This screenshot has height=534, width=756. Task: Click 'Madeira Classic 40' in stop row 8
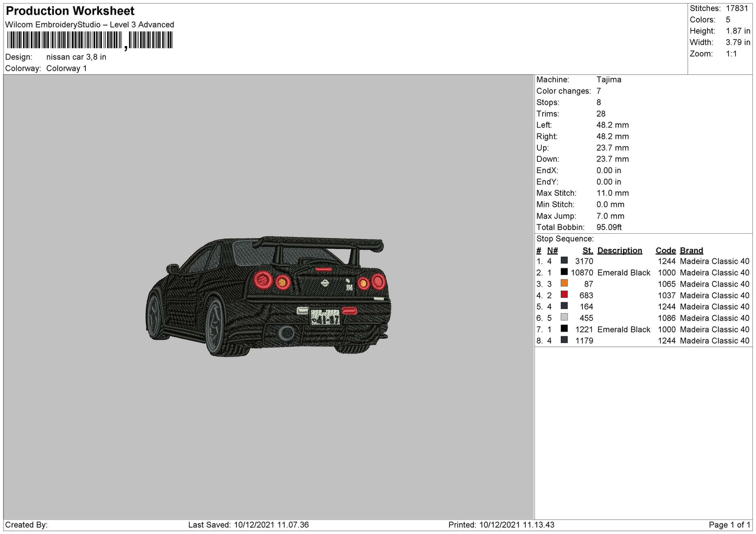click(715, 340)
